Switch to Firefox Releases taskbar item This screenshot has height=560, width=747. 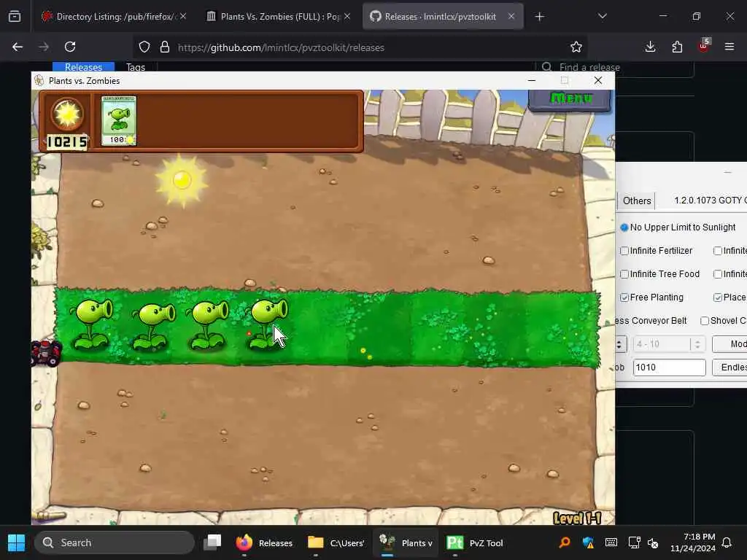tap(264, 542)
